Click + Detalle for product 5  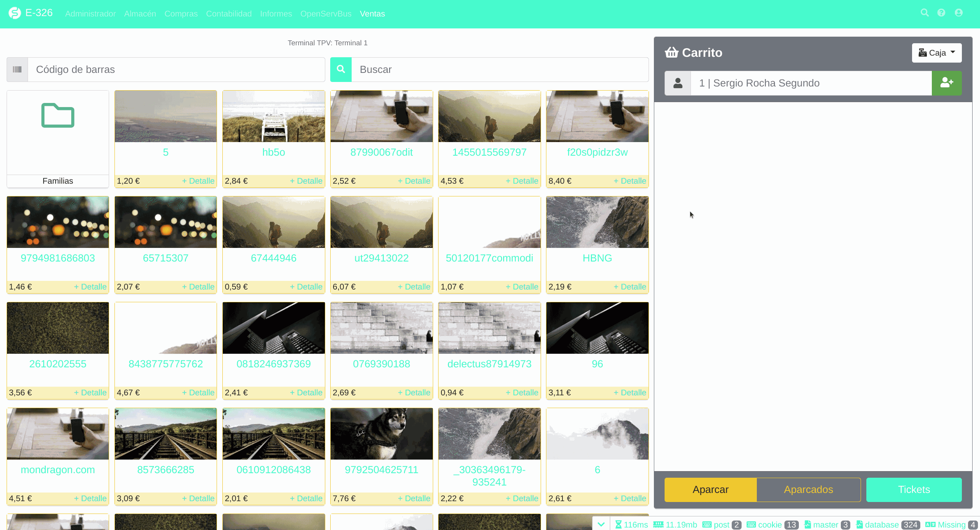(198, 181)
